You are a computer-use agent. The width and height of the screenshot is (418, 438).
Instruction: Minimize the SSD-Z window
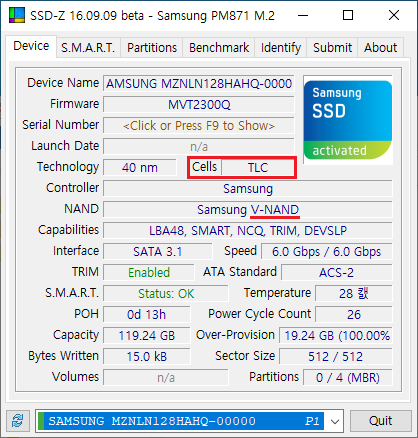click(x=303, y=15)
